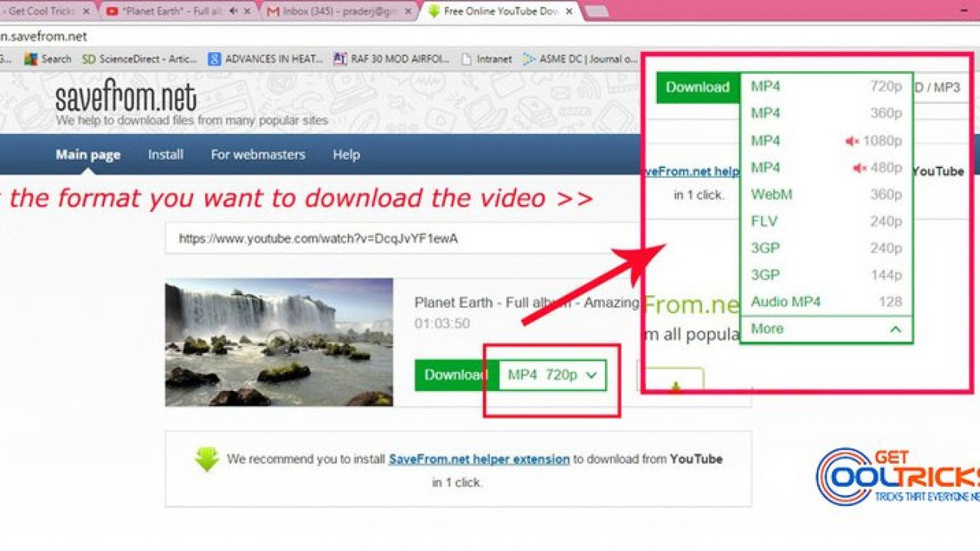Open the Help nav item
Image resolution: width=980 pixels, height=551 pixels.
(x=346, y=155)
